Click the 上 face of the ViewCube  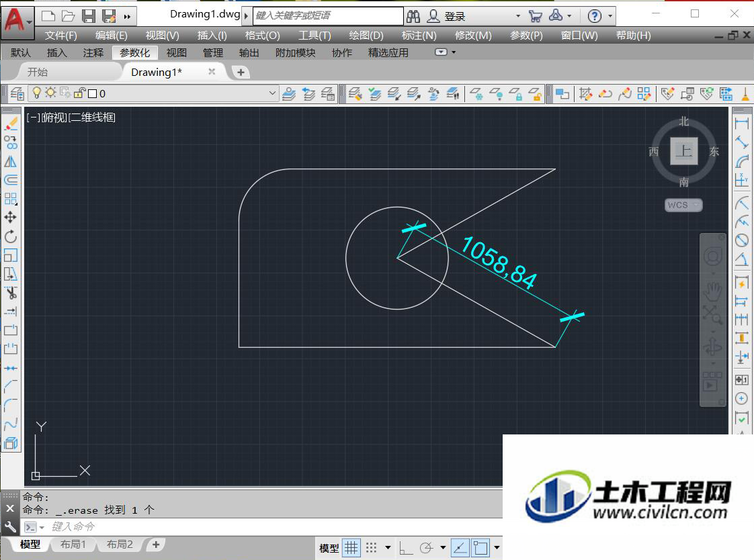[x=684, y=151]
